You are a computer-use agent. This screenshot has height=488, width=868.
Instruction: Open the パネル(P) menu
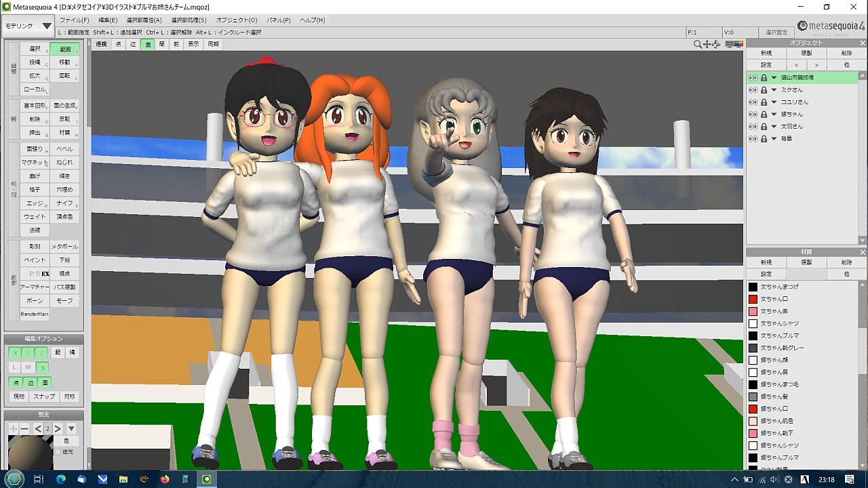pyautogui.click(x=279, y=20)
